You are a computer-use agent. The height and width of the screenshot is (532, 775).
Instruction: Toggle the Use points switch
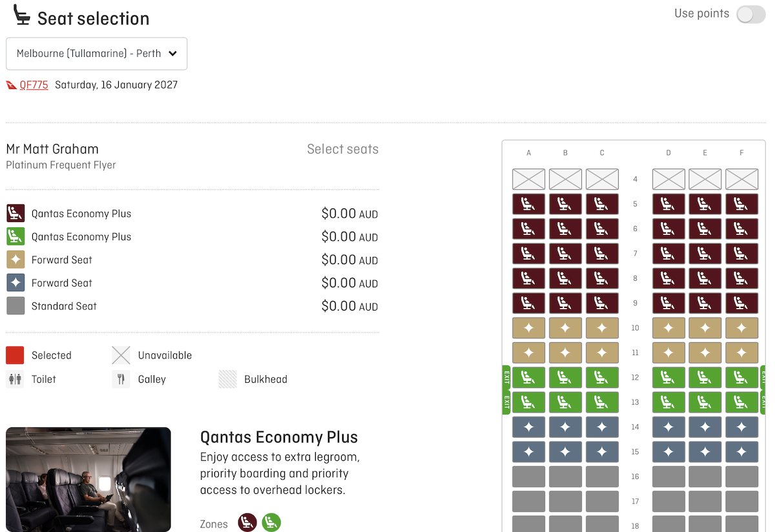click(x=750, y=14)
